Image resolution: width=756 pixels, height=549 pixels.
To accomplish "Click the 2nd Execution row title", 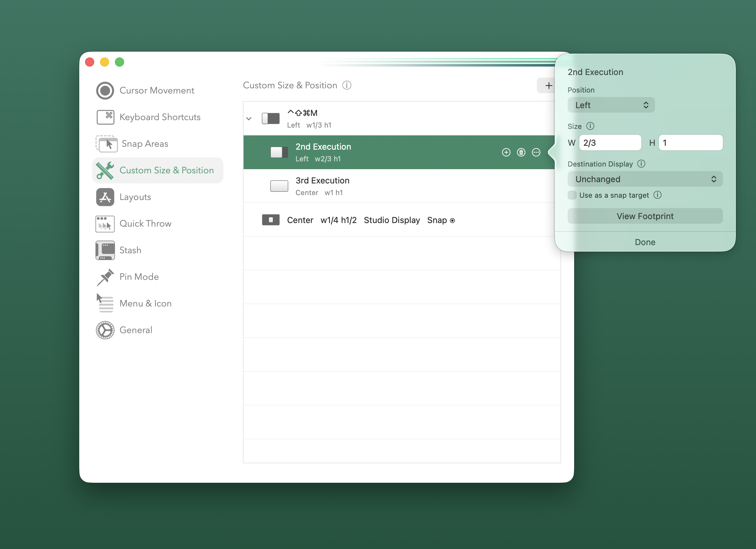I will coord(323,147).
